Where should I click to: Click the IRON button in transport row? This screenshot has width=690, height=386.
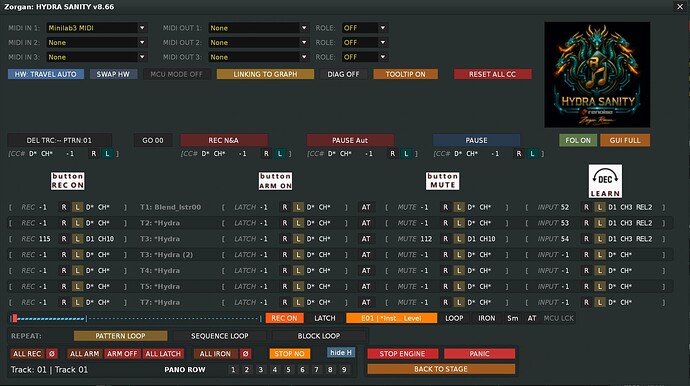point(487,318)
